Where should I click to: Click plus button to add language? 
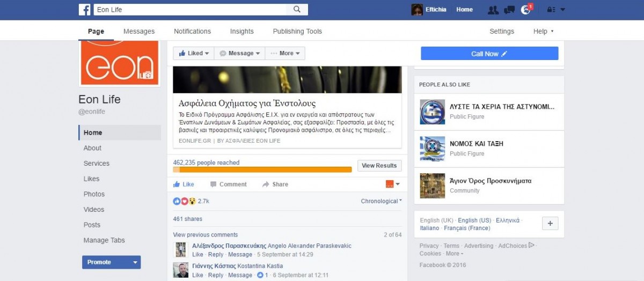pyautogui.click(x=551, y=224)
